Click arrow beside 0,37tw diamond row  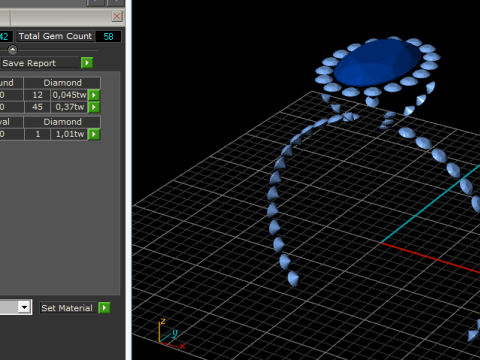click(x=94, y=107)
